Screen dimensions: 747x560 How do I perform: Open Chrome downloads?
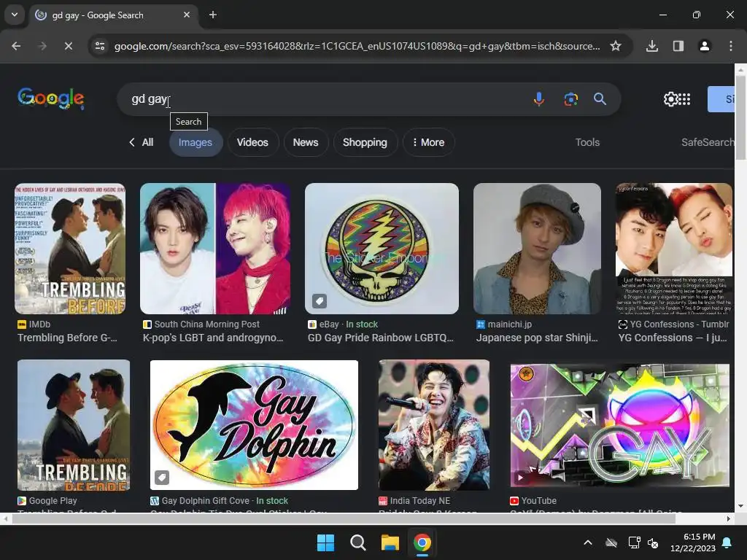(x=652, y=46)
